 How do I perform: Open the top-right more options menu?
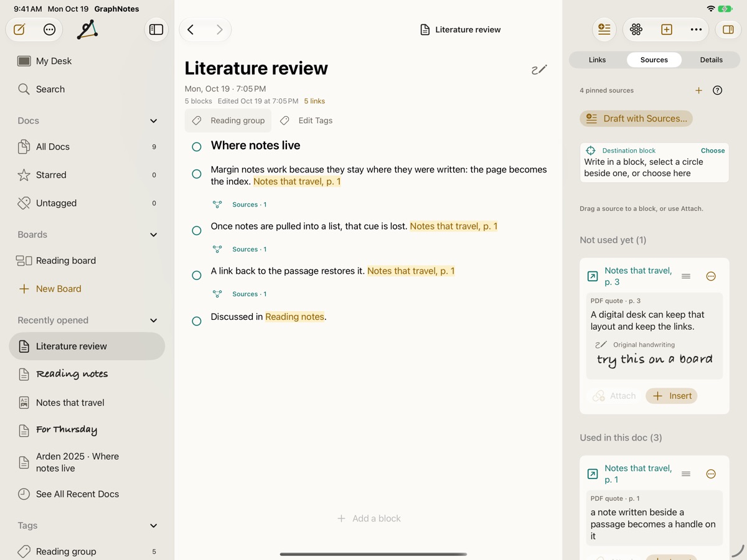click(696, 29)
